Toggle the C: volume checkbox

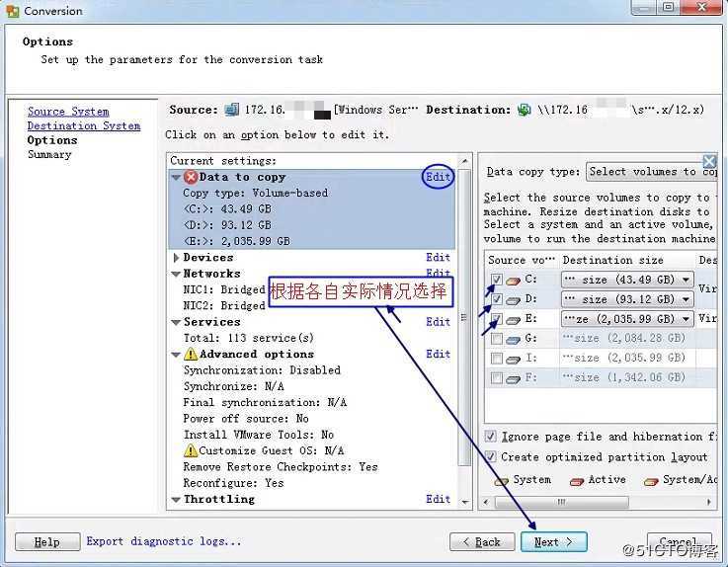click(x=496, y=280)
